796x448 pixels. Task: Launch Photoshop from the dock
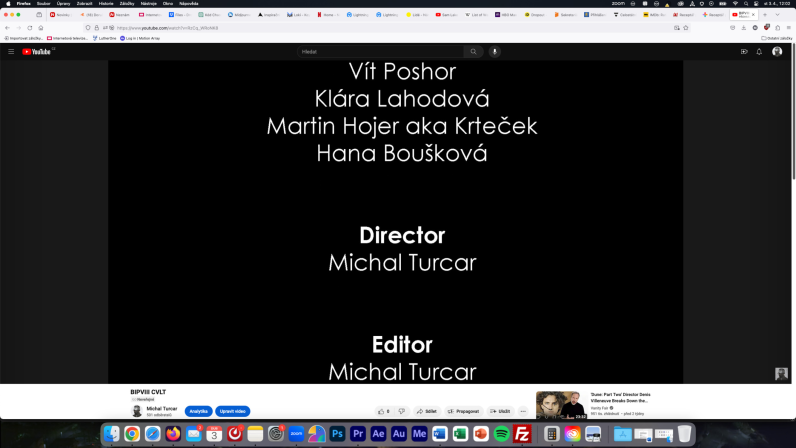[337, 434]
